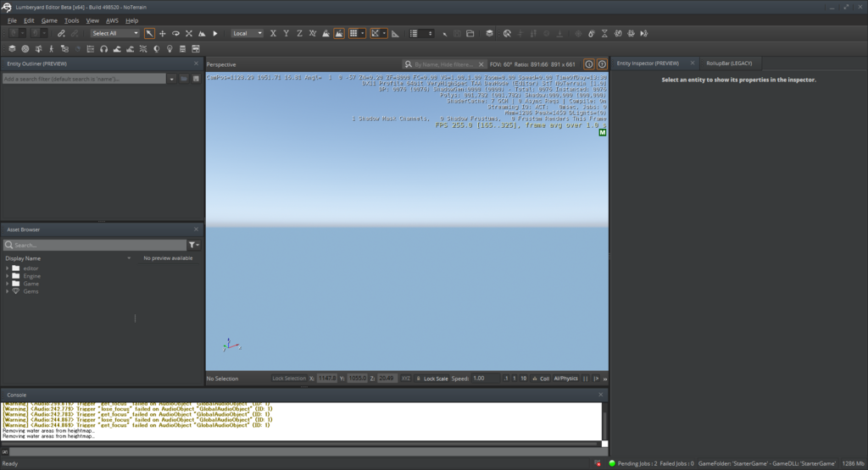Open the Edit menu

coord(29,20)
